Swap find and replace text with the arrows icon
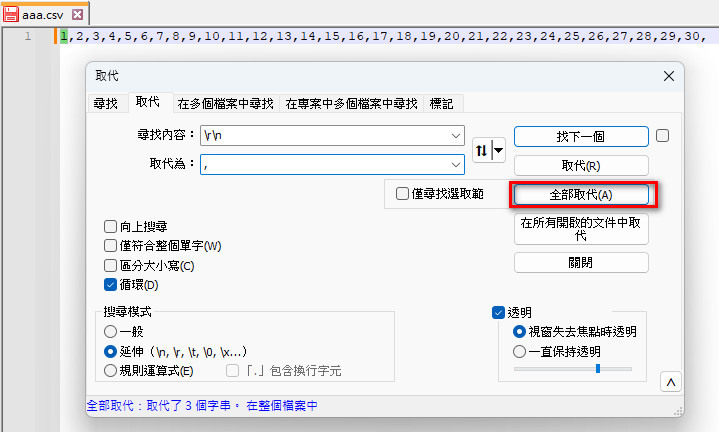Image resolution: width=719 pixels, height=432 pixels. 481,150
